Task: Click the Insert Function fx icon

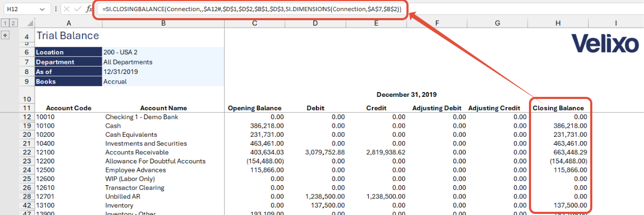Action: tap(89, 10)
